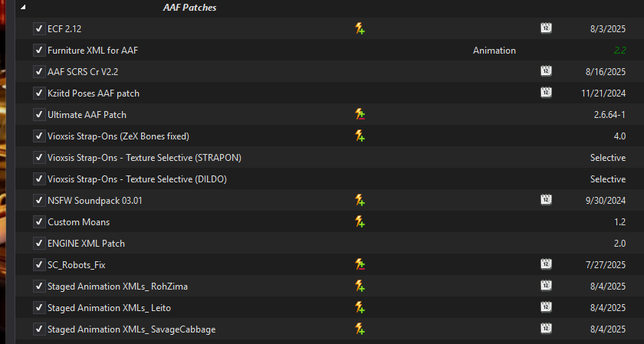Screen dimensions: 644x344
Task: Click Leito XMLs conflict lightning icon
Action: pyautogui.click(x=360, y=307)
